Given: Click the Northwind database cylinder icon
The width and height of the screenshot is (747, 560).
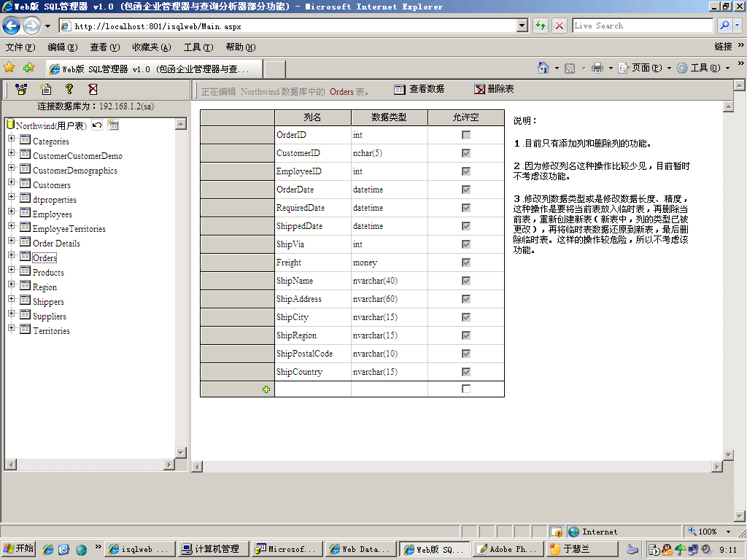Looking at the screenshot, I should [10, 124].
